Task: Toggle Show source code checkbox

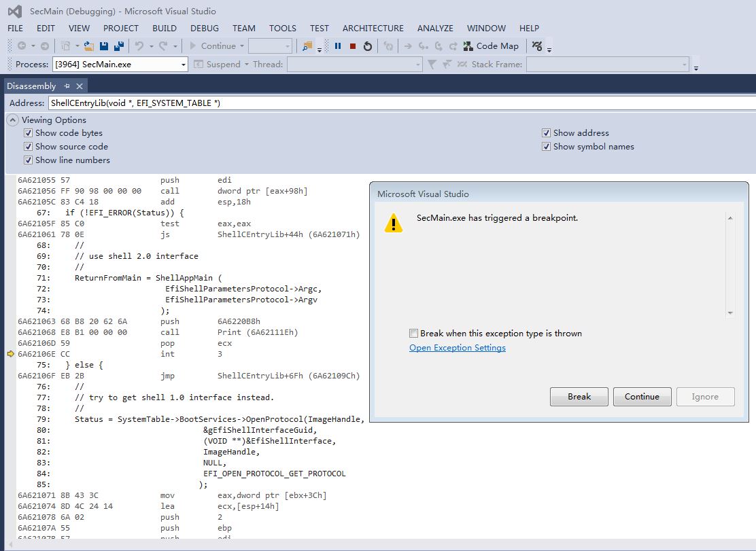Action: [x=29, y=147]
